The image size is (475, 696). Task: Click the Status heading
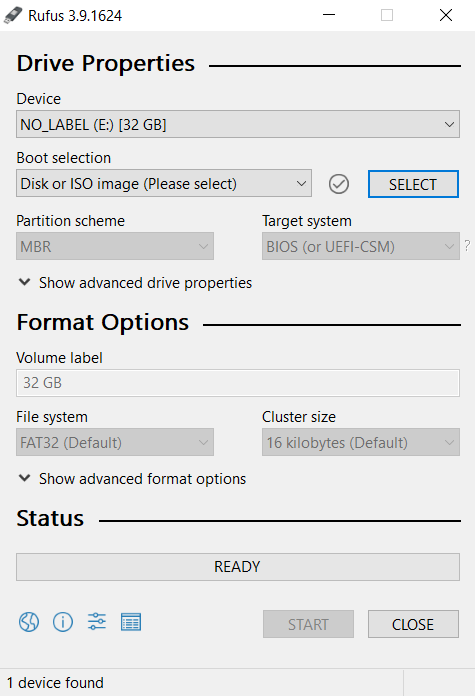click(50, 518)
